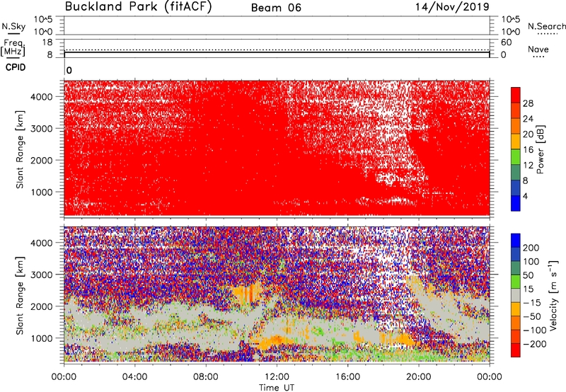Click the '28' tick on the power colorbar

point(528,103)
